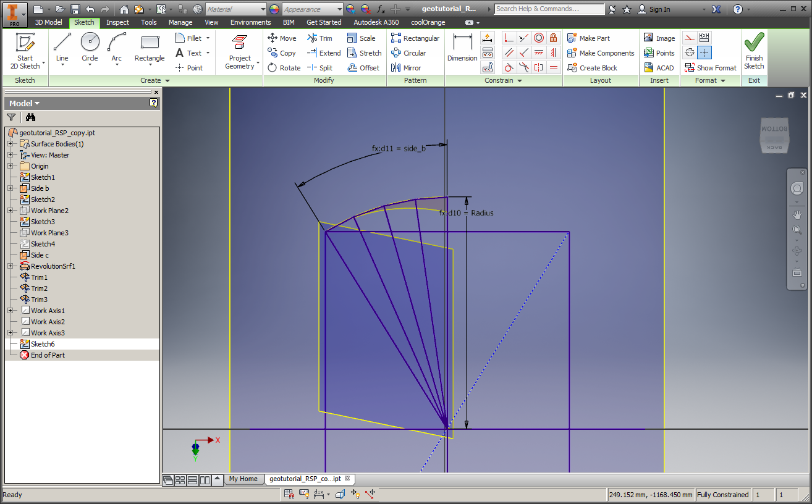Apply the Symmetric constraint
The image size is (812, 504).
click(539, 67)
